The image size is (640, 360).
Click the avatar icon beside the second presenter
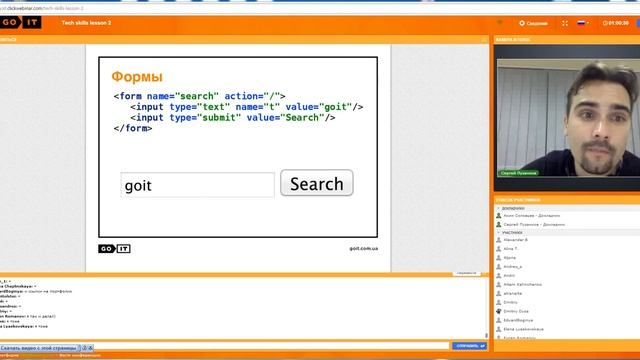click(x=498, y=224)
